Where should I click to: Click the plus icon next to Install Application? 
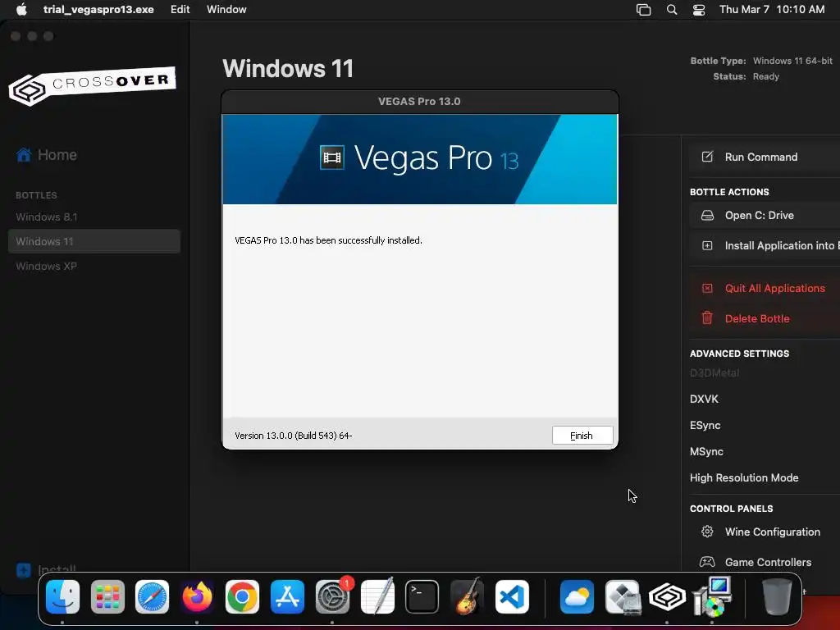pos(707,246)
